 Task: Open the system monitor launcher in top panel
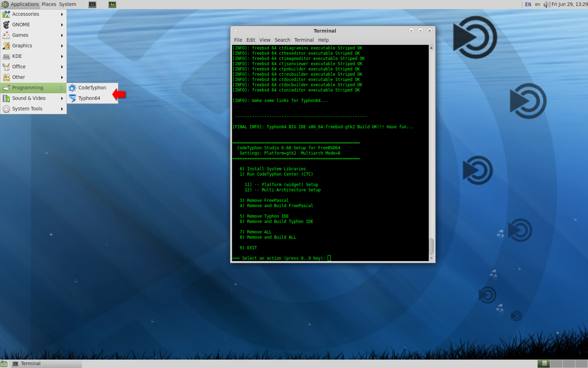[x=112, y=5]
